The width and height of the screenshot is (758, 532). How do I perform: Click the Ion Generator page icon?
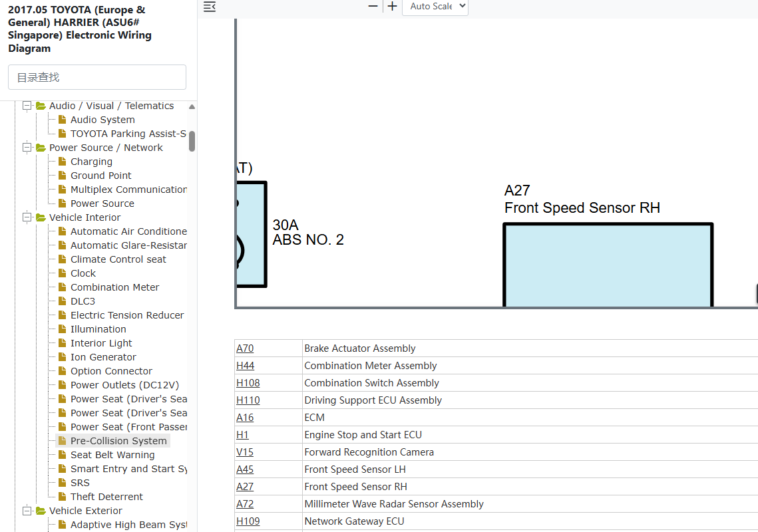point(63,356)
